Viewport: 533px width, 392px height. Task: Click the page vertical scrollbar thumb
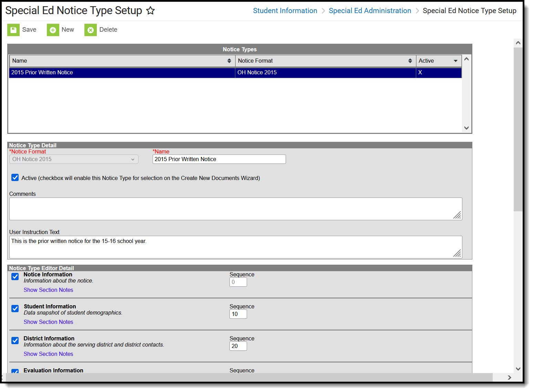pos(518,129)
